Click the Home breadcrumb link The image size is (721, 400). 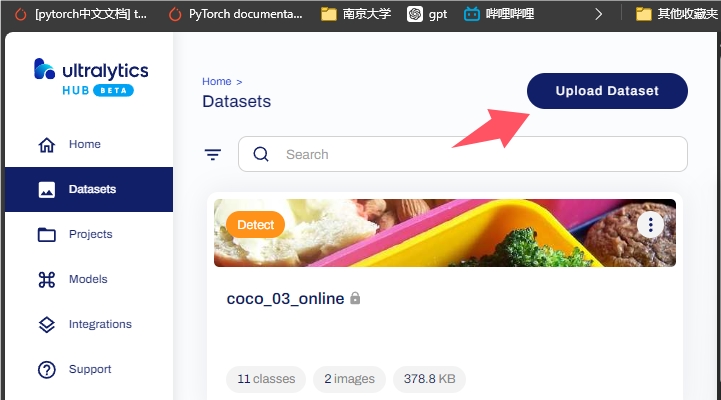[216, 81]
